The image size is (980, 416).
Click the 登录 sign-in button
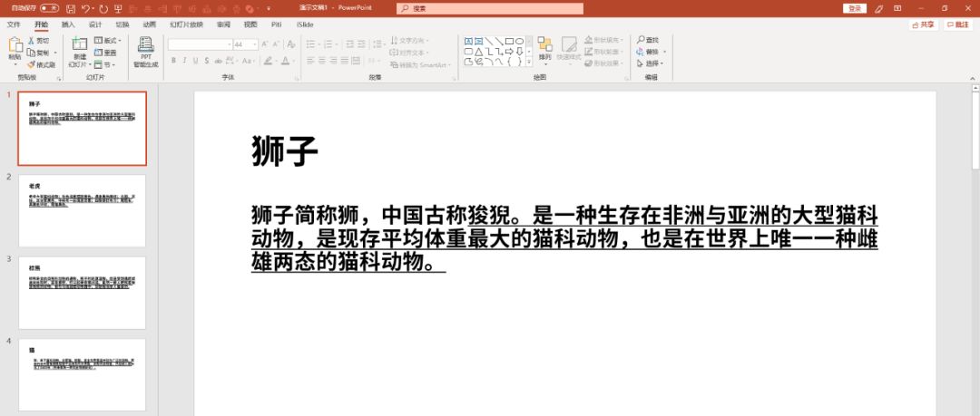tap(855, 8)
